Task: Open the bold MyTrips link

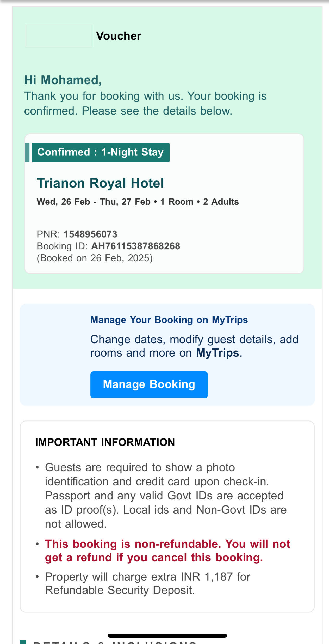Action: click(x=217, y=353)
